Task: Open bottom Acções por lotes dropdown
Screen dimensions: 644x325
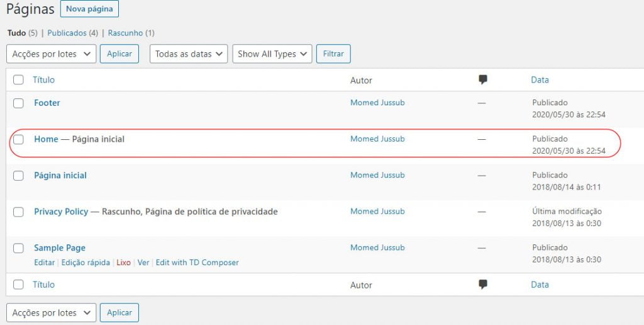Action: point(52,312)
